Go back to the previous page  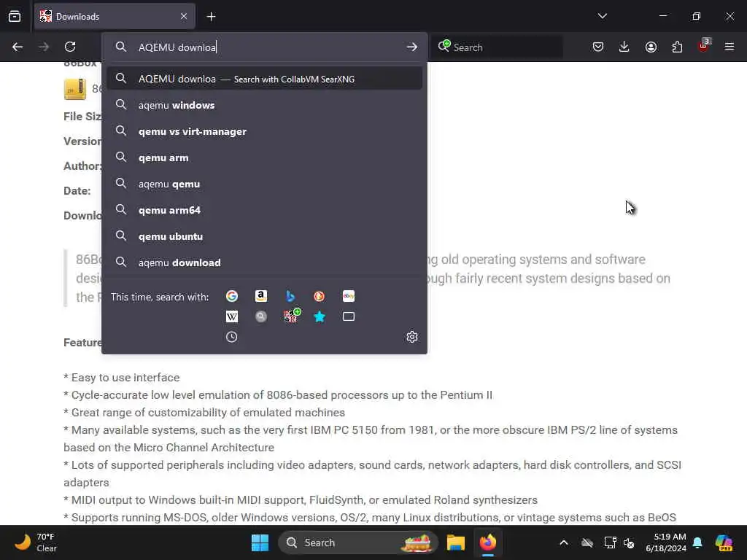click(18, 47)
